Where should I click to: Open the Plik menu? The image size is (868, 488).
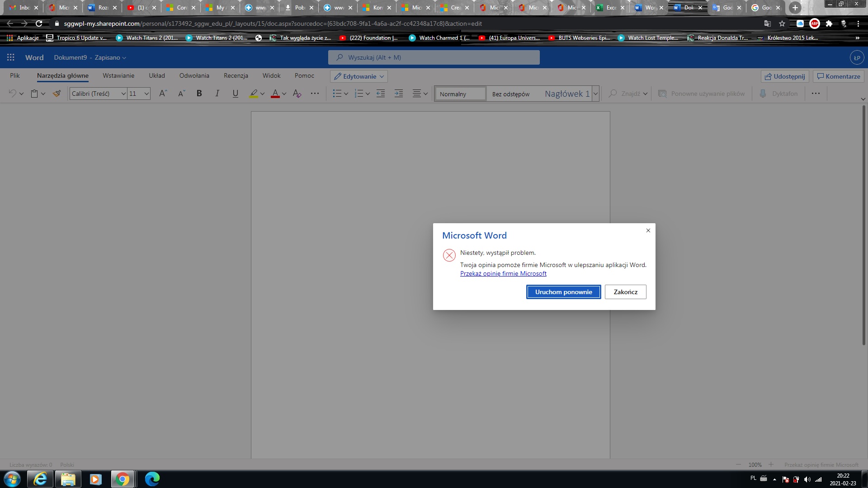[x=15, y=75]
